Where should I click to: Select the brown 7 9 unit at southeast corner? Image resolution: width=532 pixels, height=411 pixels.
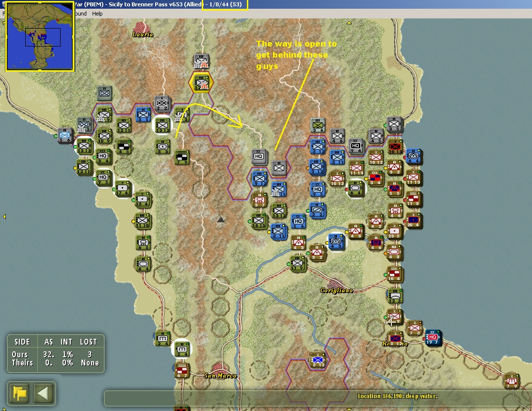coord(511,380)
